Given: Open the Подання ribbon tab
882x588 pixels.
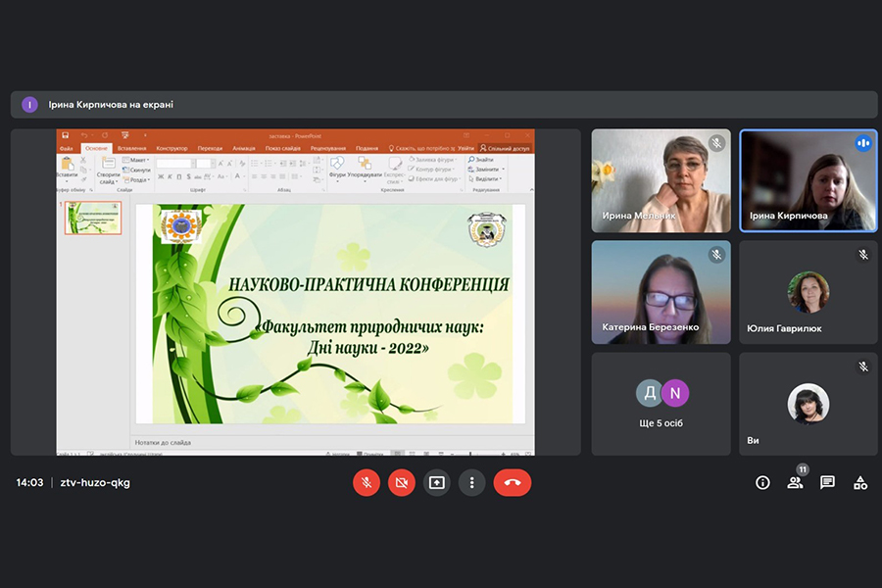Looking at the screenshot, I should click(x=367, y=149).
